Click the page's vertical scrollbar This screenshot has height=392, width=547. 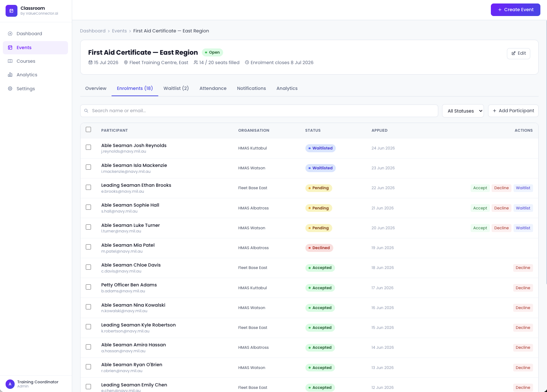coord(546,152)
